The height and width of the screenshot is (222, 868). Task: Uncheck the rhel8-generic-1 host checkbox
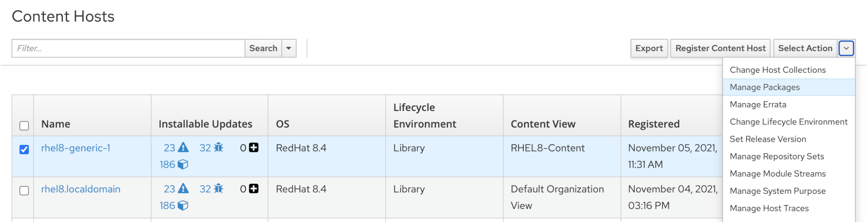[24, 150]
